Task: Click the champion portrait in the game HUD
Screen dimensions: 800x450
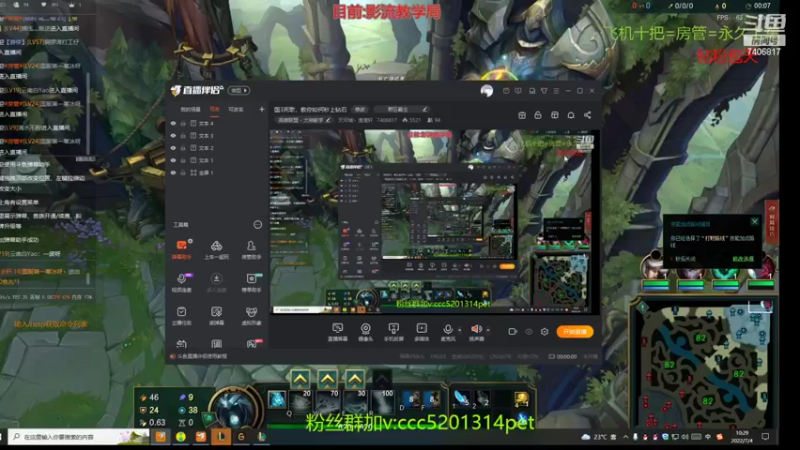Action: pyautogui.click(x=235, y=407)
